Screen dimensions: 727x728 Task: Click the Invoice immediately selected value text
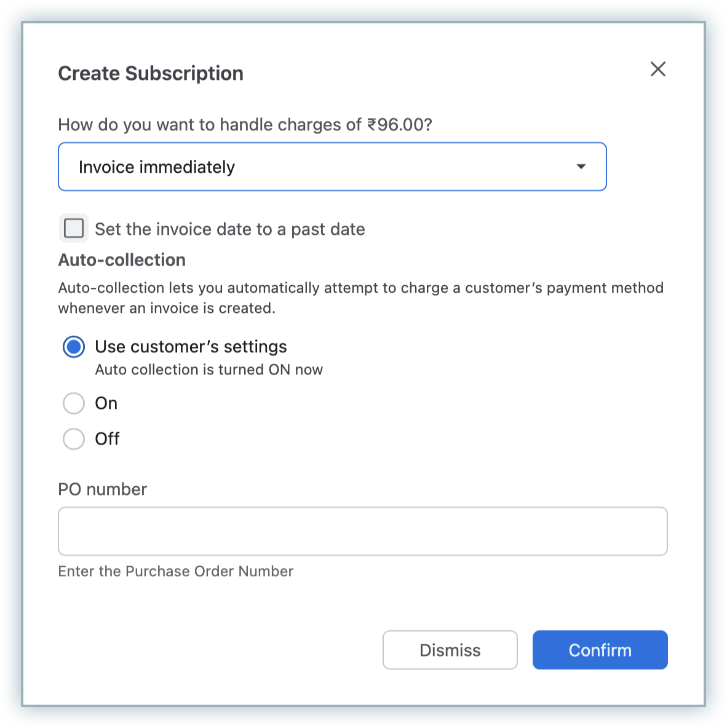pos(157,167)
